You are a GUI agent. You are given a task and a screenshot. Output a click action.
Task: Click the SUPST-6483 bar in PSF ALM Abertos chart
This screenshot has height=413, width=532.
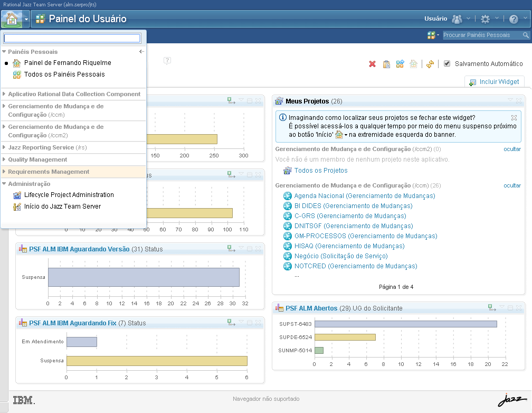[x=406, y=324]
